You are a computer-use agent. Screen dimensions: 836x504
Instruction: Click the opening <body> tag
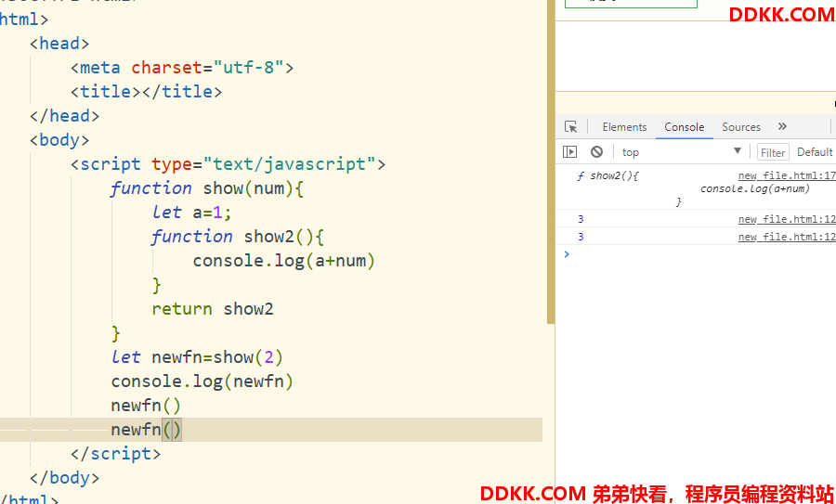click(x=59, y=140)
